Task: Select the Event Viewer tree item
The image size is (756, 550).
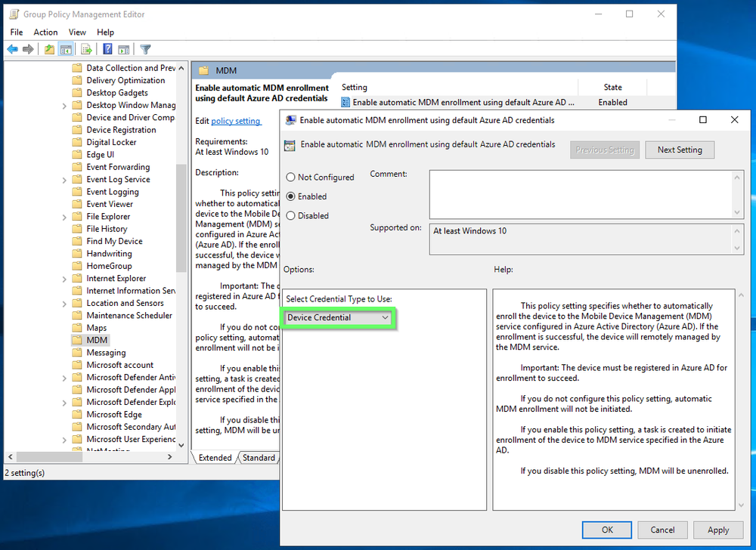Action: coord(110,204)
